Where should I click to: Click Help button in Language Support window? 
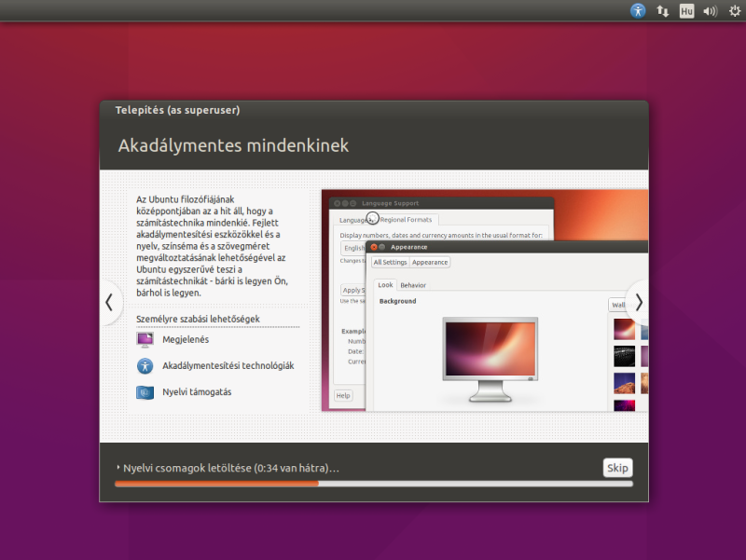[343, 395]
